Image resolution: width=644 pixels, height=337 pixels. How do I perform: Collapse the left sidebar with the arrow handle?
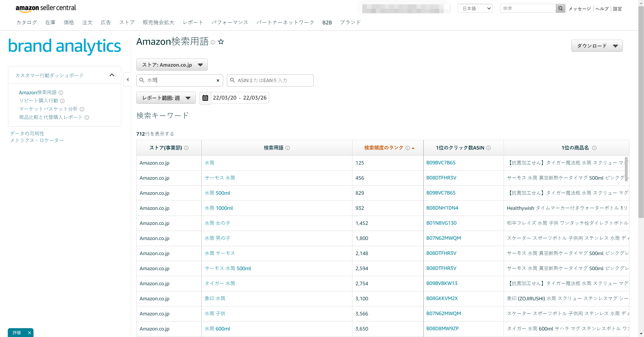128,80
